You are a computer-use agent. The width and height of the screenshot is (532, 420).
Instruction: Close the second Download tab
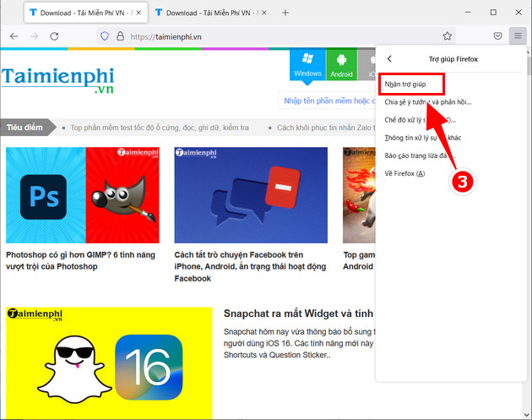[264, 13]
